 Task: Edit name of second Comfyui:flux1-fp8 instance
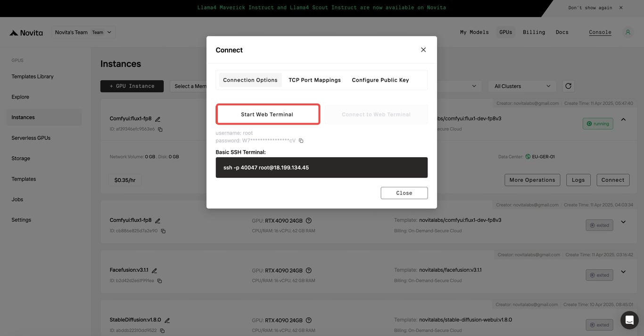coord(158,221)
